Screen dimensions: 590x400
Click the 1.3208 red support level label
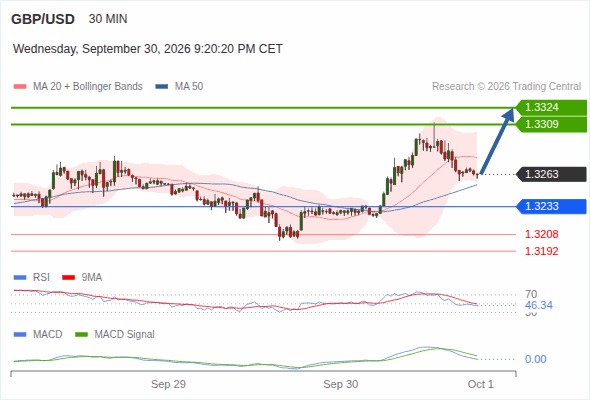541,234
